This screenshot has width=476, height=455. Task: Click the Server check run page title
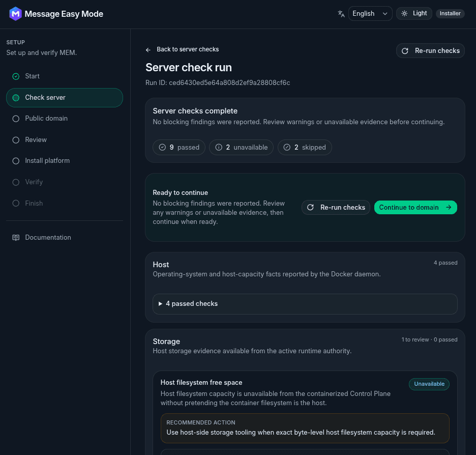(189, 67)
